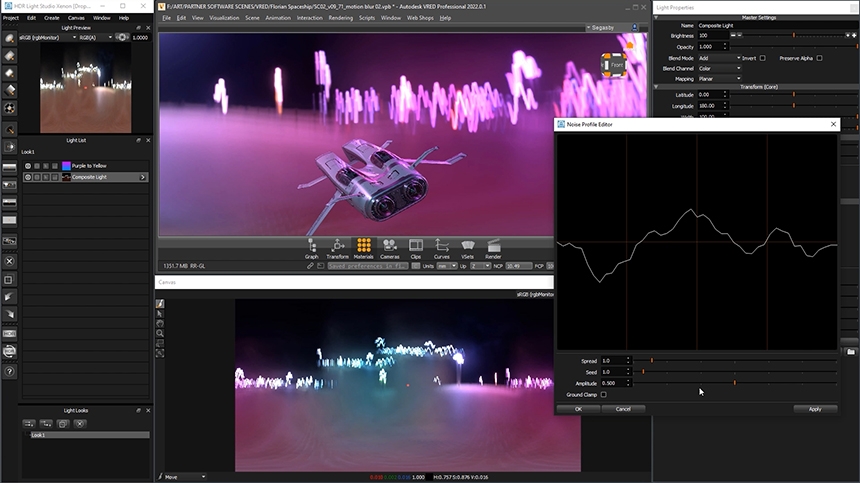The image size is (860, 483).
Task: Toggle visibility of Composite Light
Action: (28, 177)
